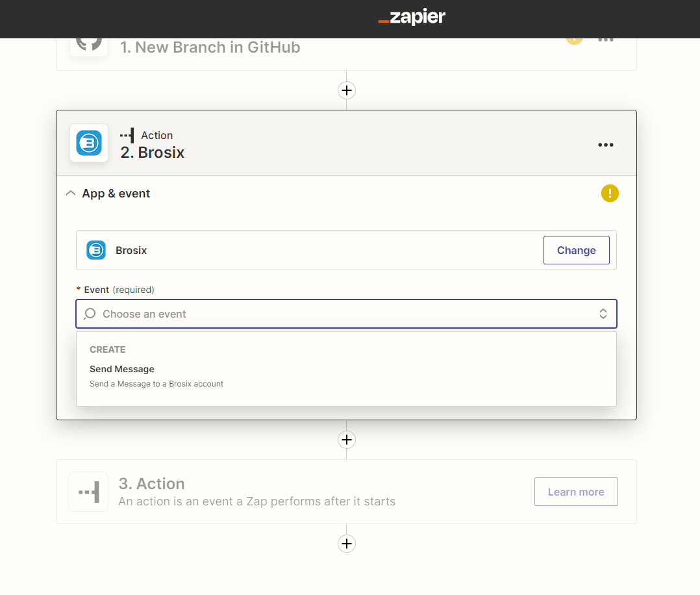The width and height of the screenshot is (700, 595).
Task: Add a step after the Brosix action
Action: click(x=347, y=440)
